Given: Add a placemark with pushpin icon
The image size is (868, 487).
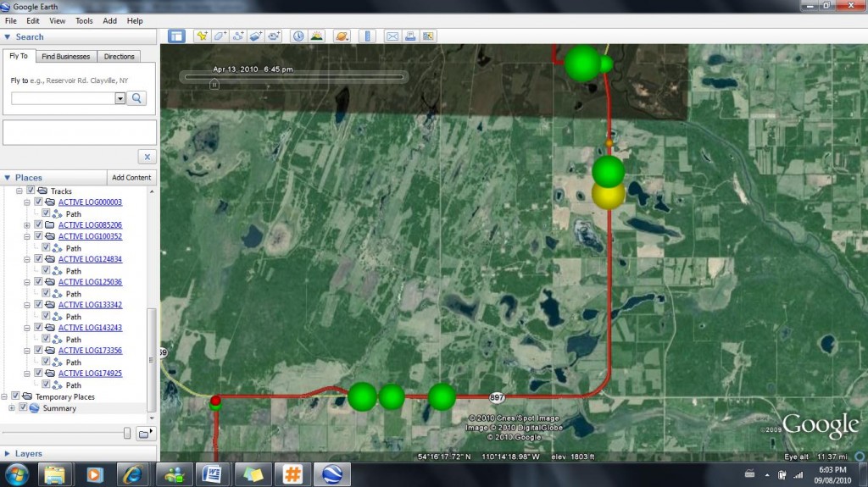Looking at the screenshot, I should pos(202,36).
